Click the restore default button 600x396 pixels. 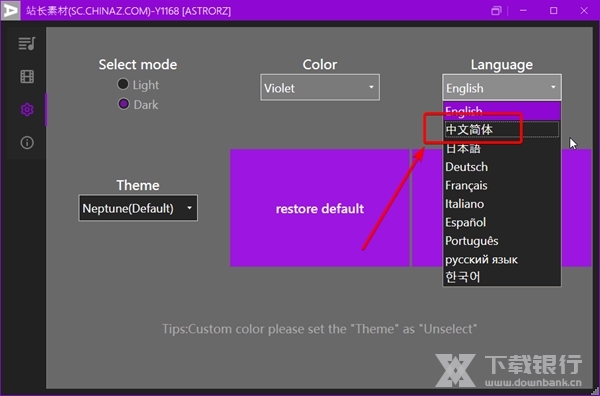tap(320, 208)
